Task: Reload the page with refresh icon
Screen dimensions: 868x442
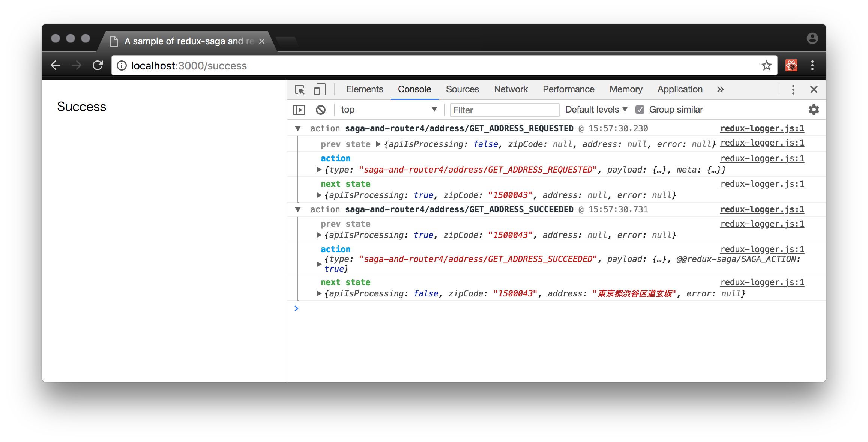Action: [98, 66]
